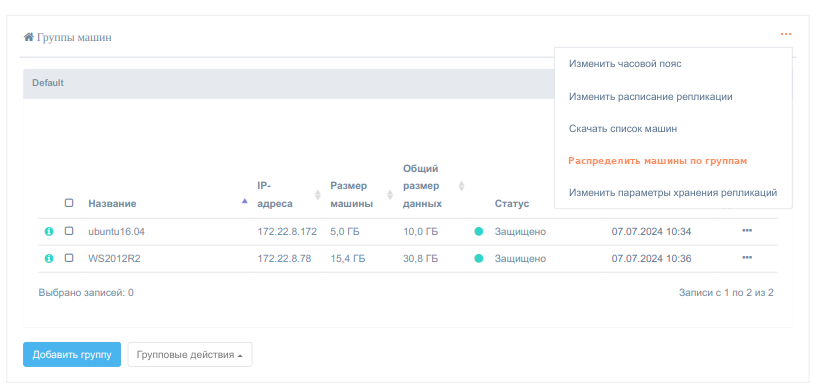The width and height of the screenshot is (818, 392).
Task: Choose Распределить машины по группам
Action: click(x=658, y=161)
